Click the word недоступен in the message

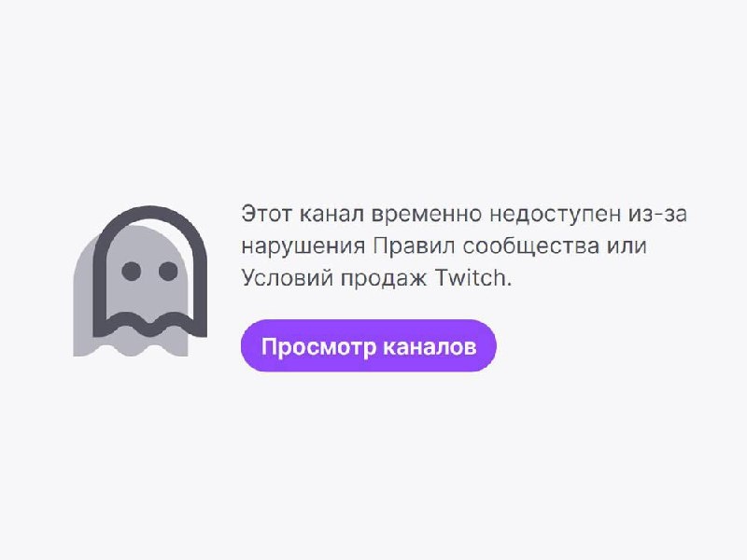[555, 215]
